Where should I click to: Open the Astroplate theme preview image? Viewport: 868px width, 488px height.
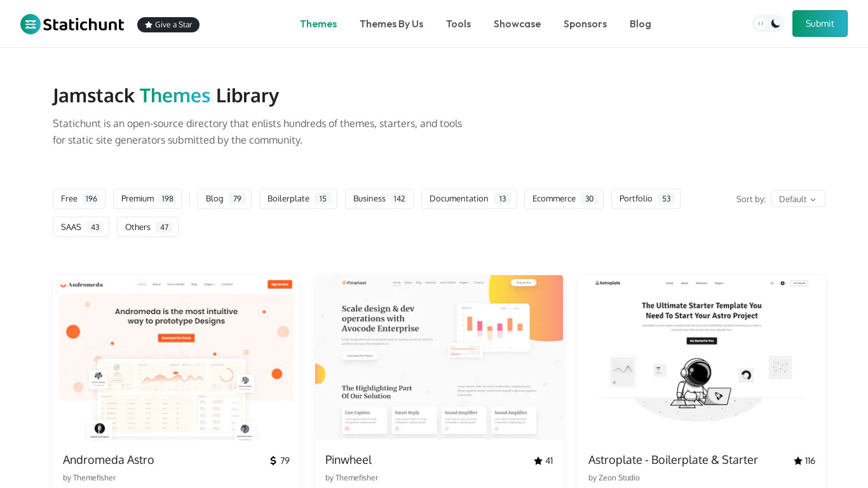point(702,358)
